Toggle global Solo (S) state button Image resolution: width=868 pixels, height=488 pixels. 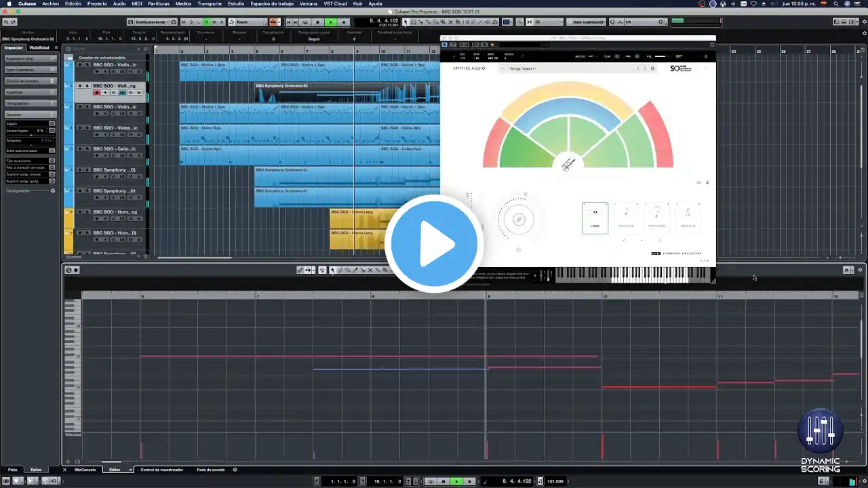click(x=191, y=22)
